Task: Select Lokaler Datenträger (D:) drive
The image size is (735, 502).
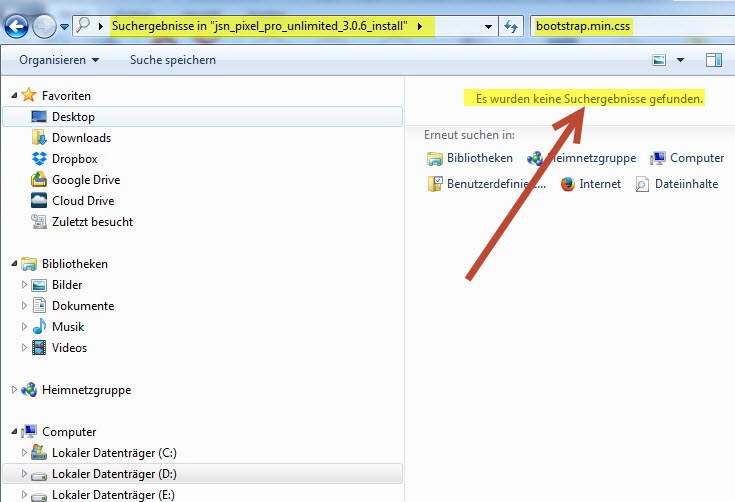Action: tap(114, 474)
